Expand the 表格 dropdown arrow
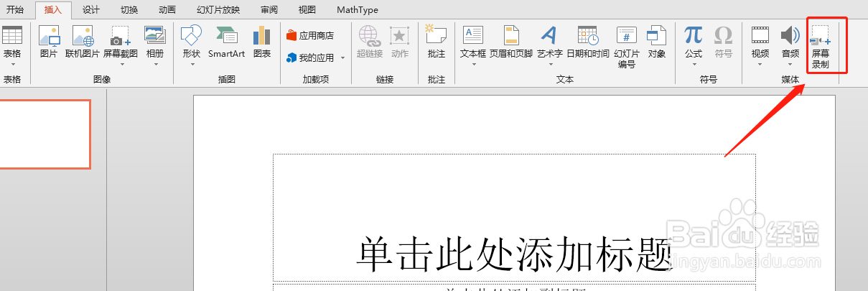 (x=12, y=64)
